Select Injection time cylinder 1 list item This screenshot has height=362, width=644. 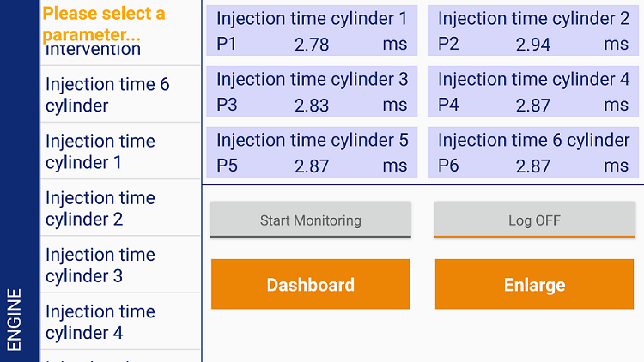[x=120, y=151]
